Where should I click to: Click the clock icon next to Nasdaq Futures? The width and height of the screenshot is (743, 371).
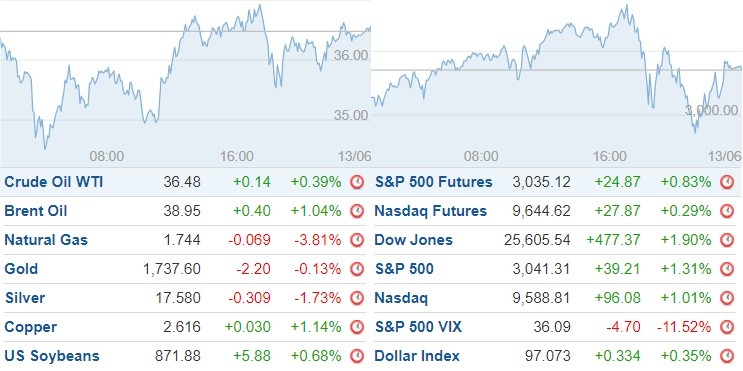[x=727, y=211]
